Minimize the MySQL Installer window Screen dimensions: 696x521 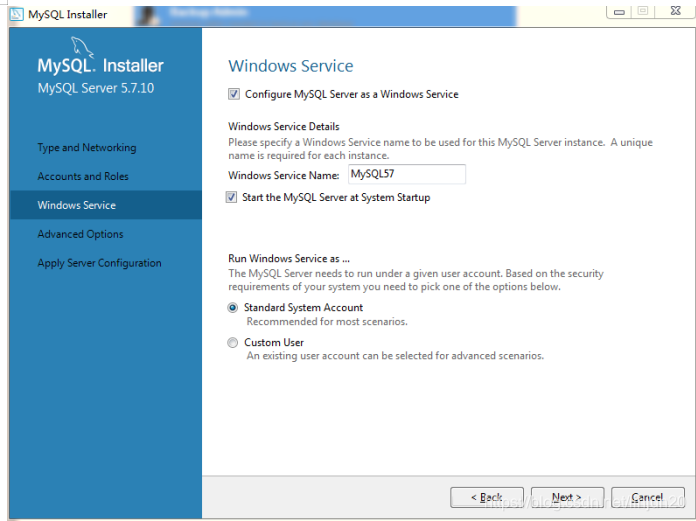[x=620, y=12]
